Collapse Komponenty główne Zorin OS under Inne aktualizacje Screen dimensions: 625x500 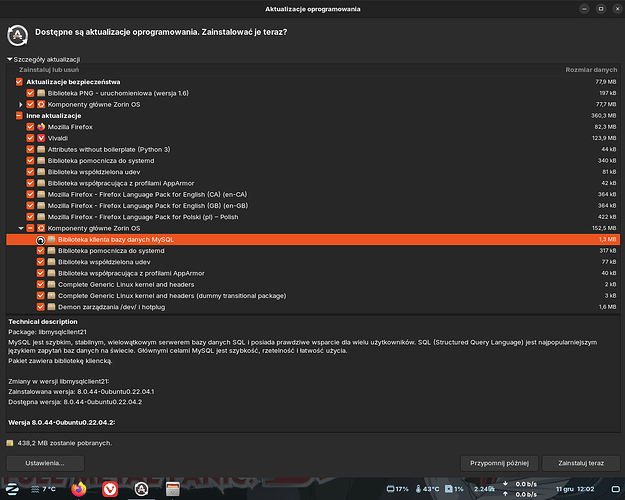pyautogui.click(x=20, y=228)
